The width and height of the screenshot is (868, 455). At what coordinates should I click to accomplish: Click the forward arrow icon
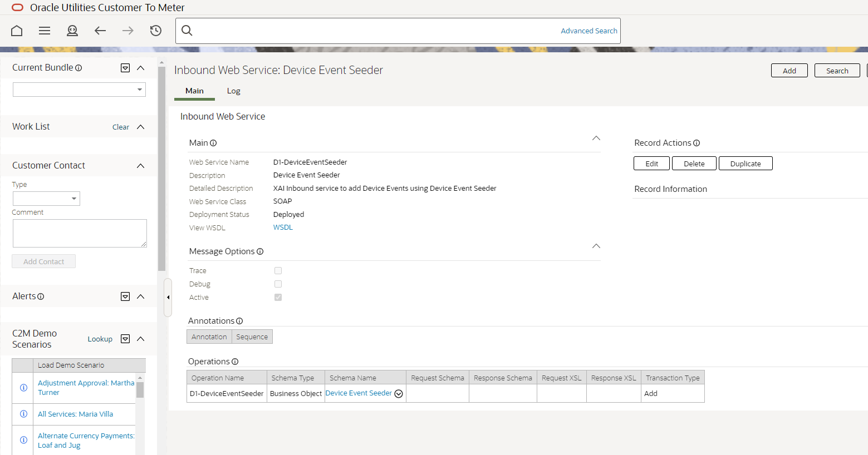(128, 31)
